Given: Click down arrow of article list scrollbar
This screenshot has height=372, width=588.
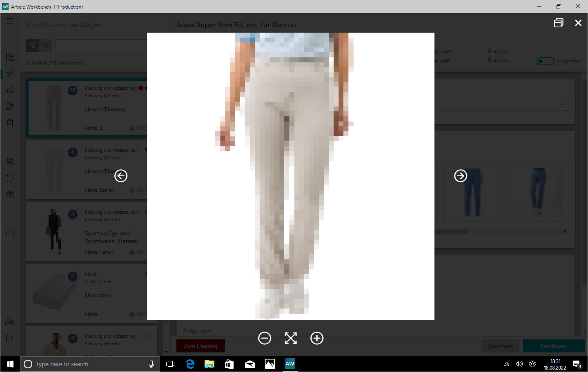Looking at the screenshot, I should point(166,352).
